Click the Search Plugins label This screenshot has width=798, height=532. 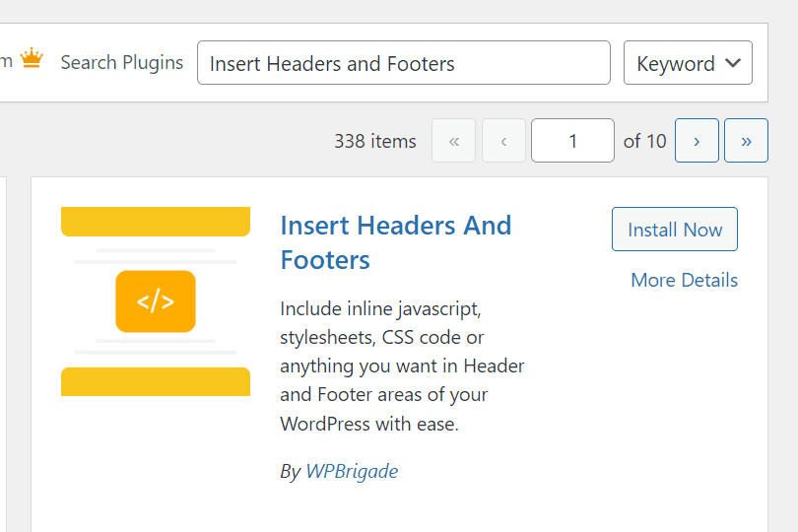pos(122,62)
